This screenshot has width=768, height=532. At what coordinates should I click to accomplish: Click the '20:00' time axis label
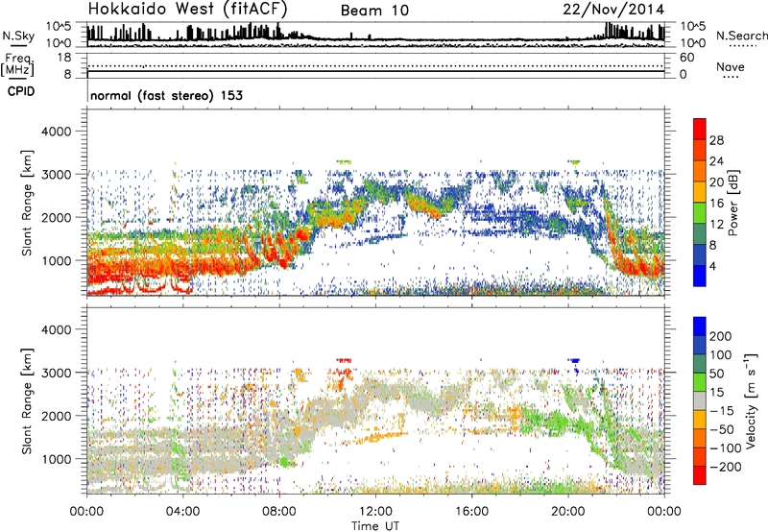[x=567, y=512]
